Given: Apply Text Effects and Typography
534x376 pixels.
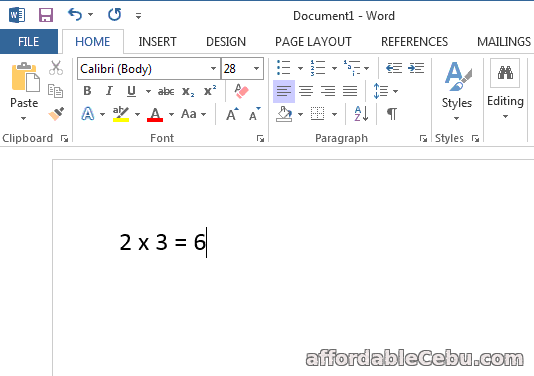Looking at the screenshot, I should pos(88,114).
